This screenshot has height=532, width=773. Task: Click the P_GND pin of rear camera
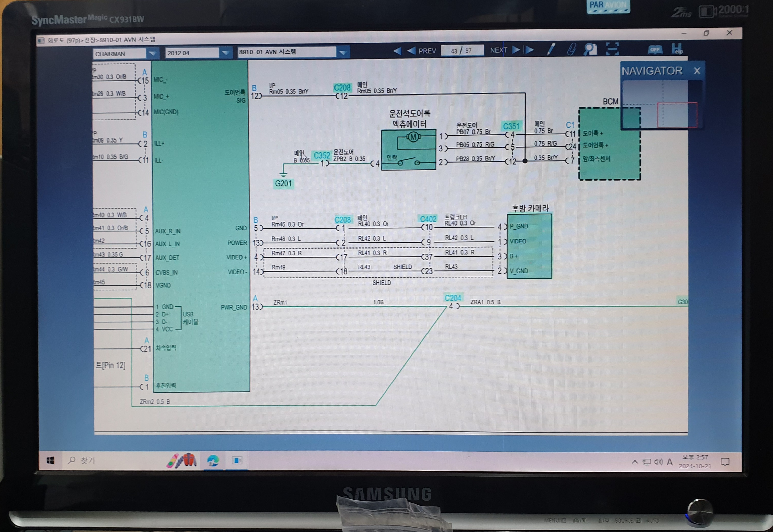[519, 226]
